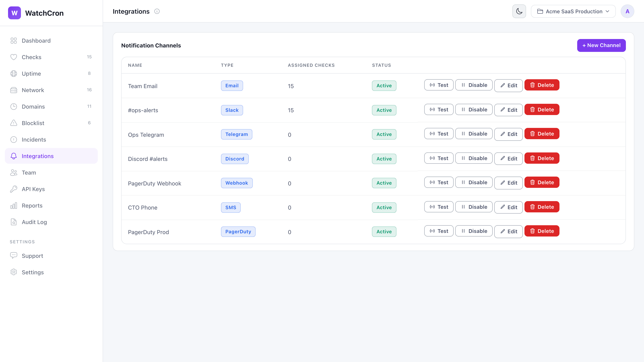The height and width of the screenshot is (362, 644).
Task: Click the Support chat bubble icon
Action: (x=14, y=256)
